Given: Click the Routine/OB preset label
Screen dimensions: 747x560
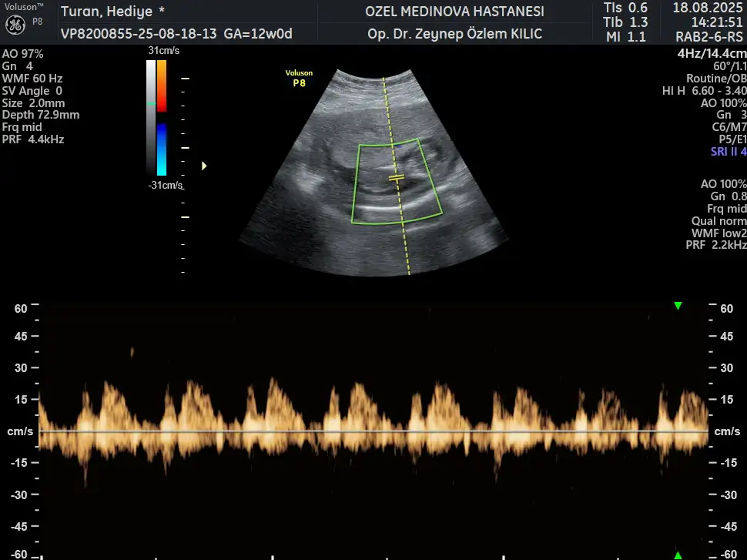Looking at the screenshot, I should 715,79.
